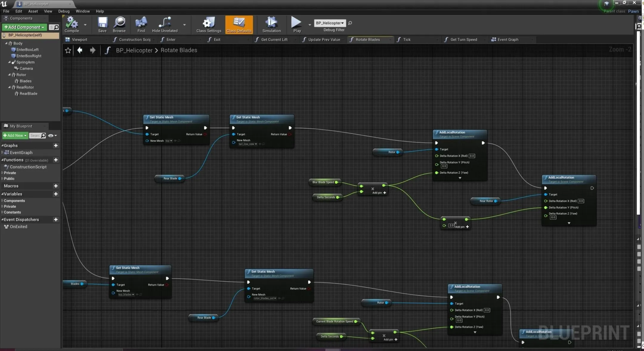Image resolution: width=644 pixels, height=351 pixels.
Task: Click Add pin on Blur Blade Speed multiply node
Action: [x=379, y=193]
